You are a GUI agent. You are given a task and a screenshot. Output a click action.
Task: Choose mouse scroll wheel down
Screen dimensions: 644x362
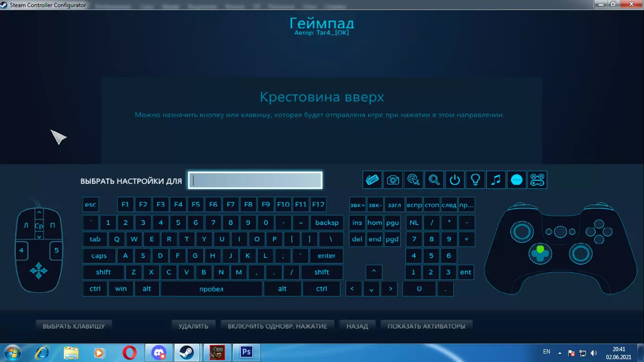[39, 237]
